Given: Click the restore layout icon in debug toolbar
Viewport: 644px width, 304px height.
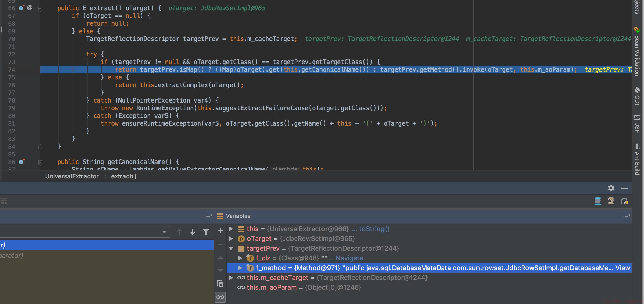Looking at the screenshot, I should (x=598, y=201).
